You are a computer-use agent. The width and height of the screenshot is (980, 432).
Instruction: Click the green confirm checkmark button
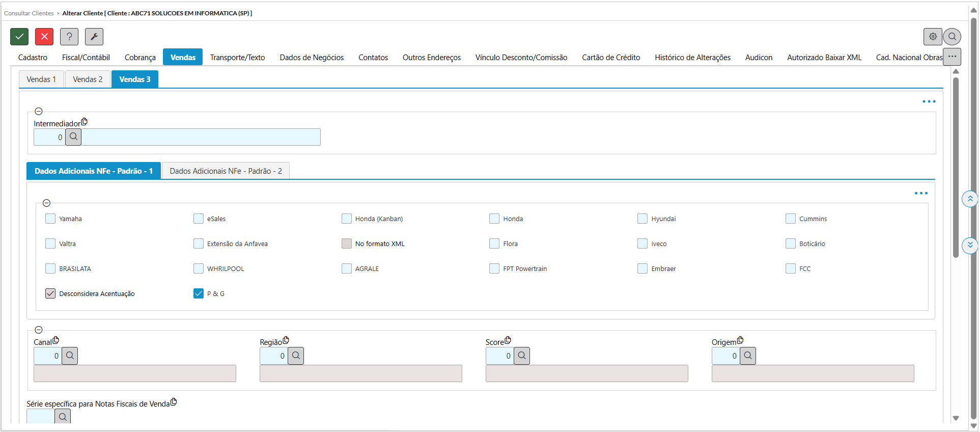pos(19,37)
